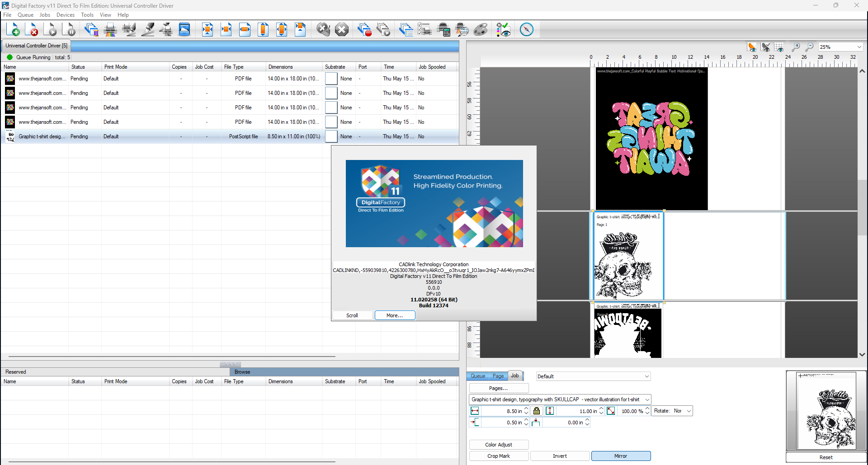This screenshot has height=465, width=868.
Task: Click Scroll in the about dialog
Action: (352, 315)
